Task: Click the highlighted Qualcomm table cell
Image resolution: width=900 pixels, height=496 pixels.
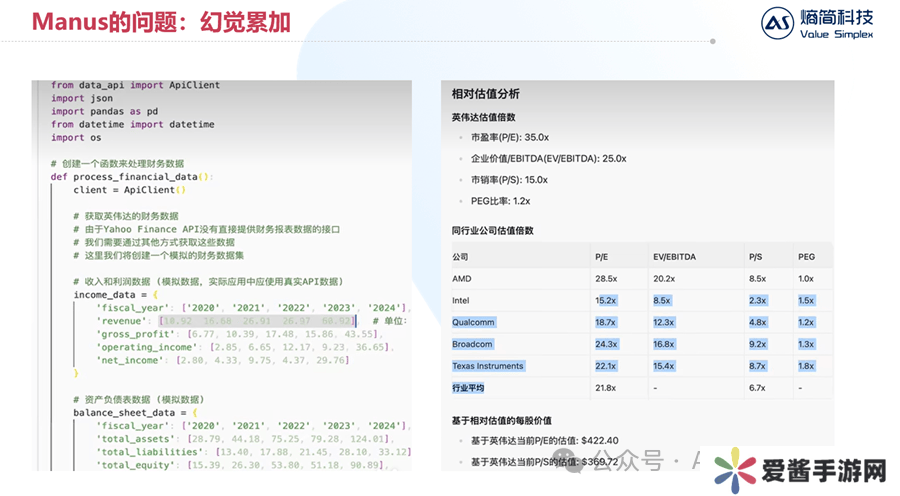Action: 474,322
